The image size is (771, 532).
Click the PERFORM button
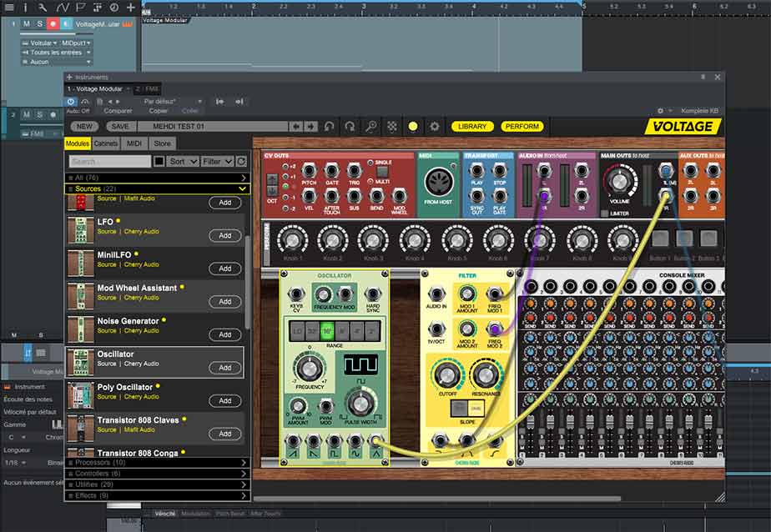coord(522,126)
